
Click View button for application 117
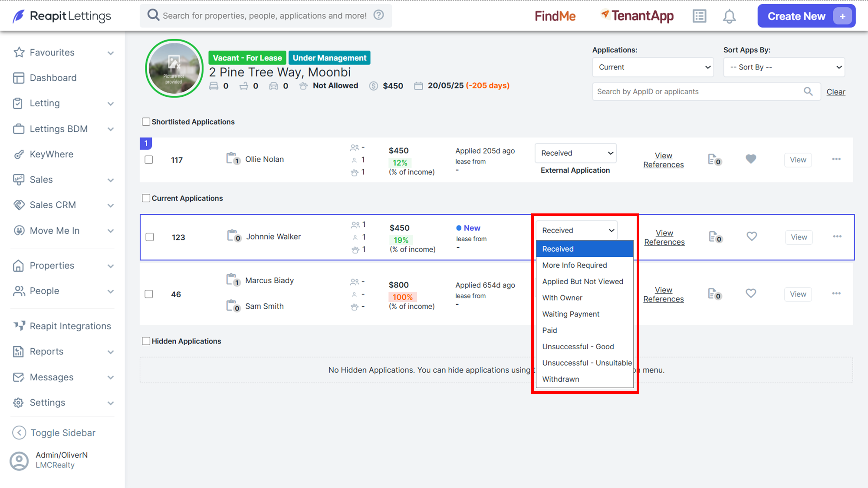point(798,160)
